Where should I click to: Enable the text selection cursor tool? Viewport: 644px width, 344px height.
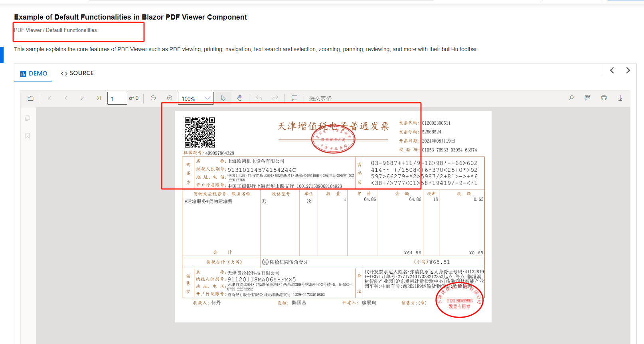223,98
